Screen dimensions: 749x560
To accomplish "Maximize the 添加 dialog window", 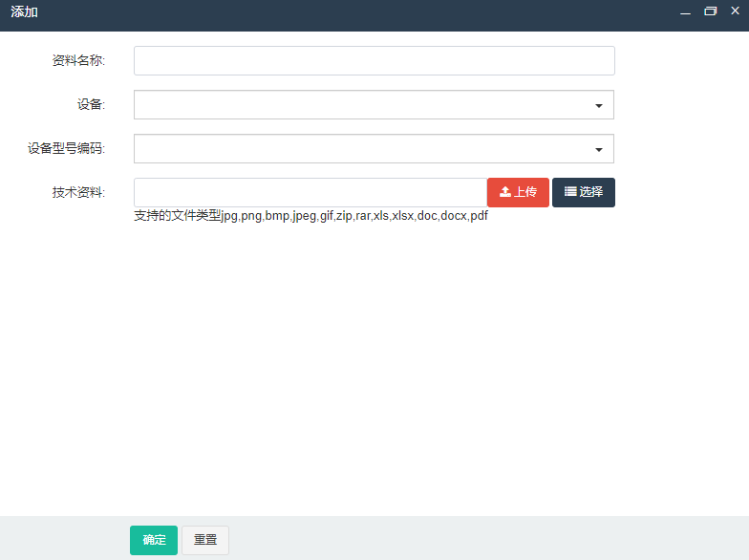I will point(711,11).
